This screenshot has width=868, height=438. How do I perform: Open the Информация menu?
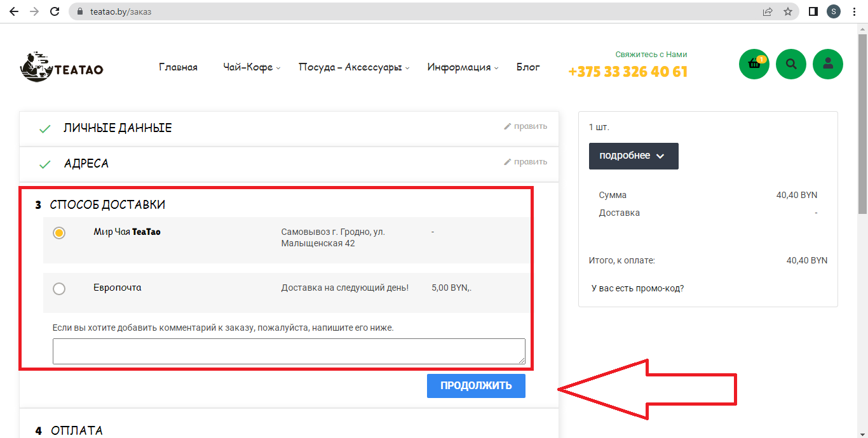(462, 67)
